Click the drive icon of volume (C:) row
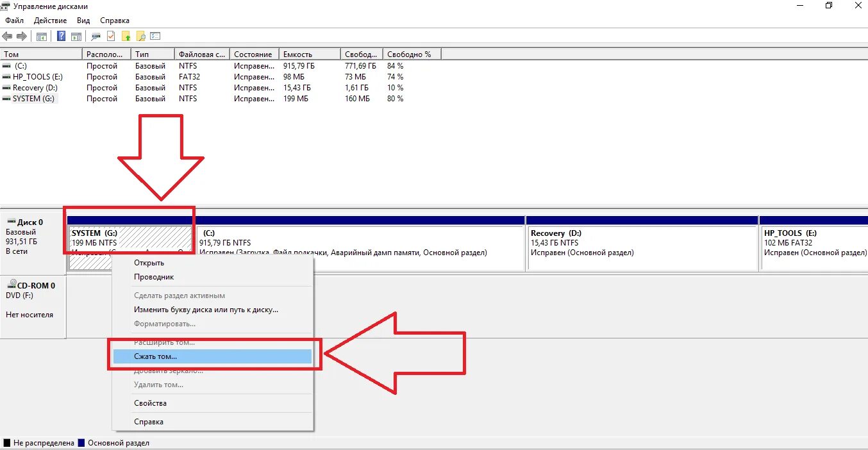 point(6,66)
